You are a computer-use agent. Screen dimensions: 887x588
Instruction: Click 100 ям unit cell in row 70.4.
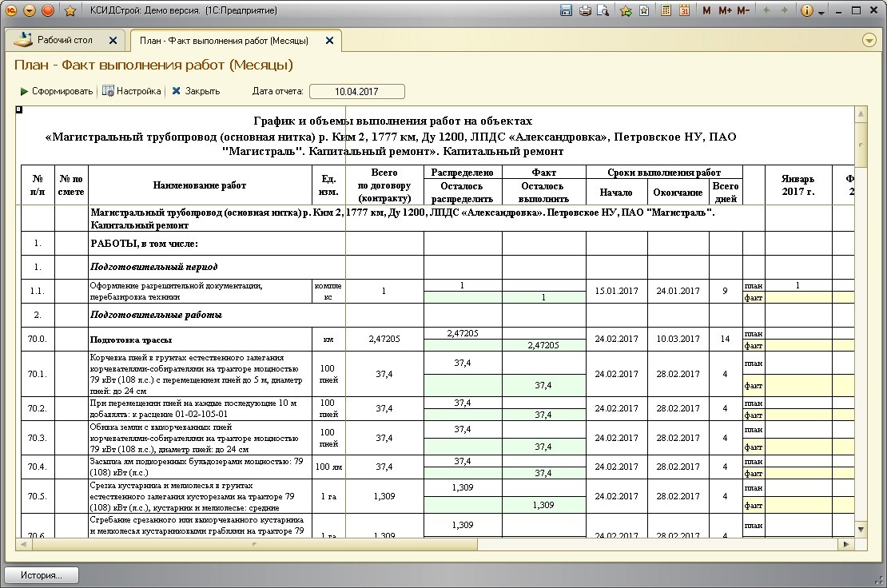pyautogui.click(x=328, y=467)
